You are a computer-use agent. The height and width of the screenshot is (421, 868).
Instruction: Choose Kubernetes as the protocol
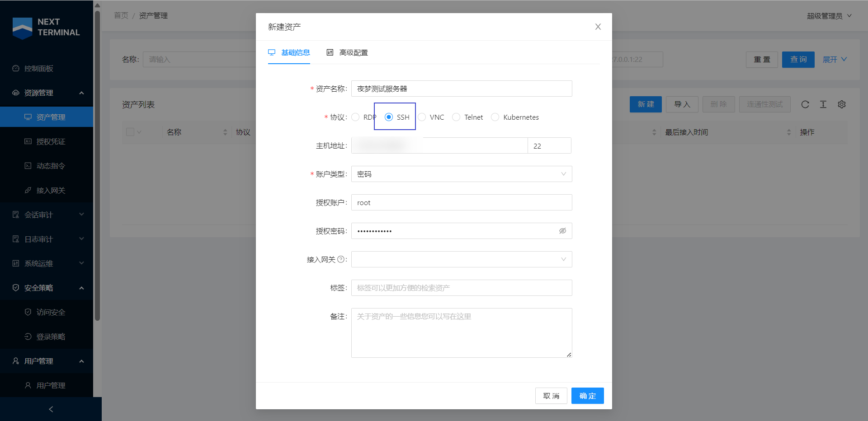tap(495, 117)
